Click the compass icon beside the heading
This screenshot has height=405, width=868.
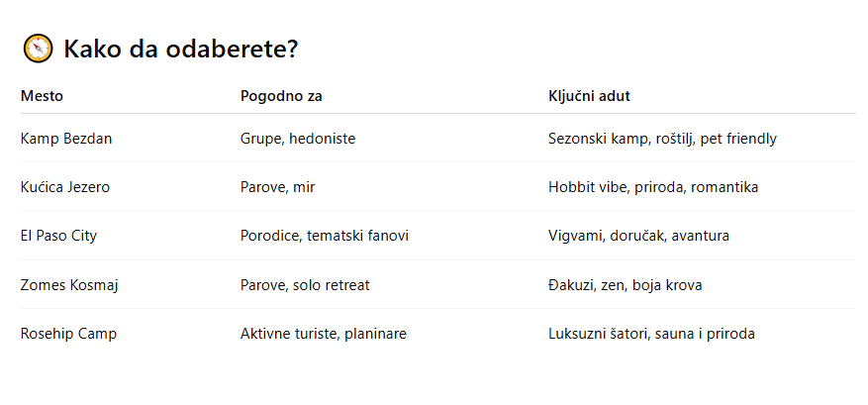(x=38, y=49)
